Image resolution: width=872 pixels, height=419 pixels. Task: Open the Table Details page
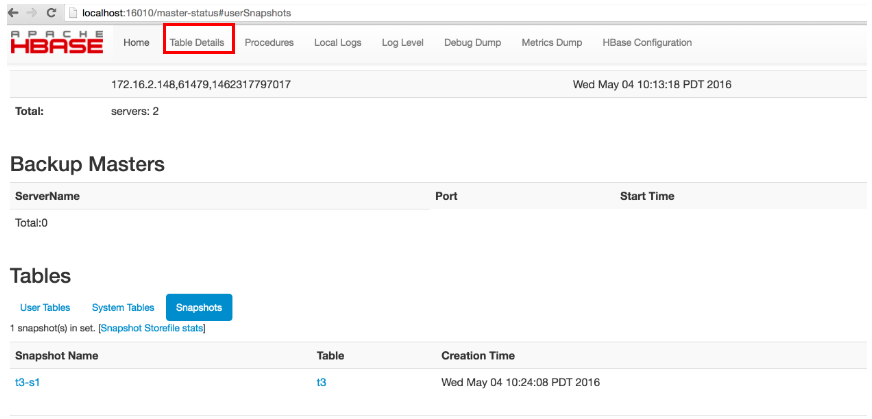tap(197, 42)
